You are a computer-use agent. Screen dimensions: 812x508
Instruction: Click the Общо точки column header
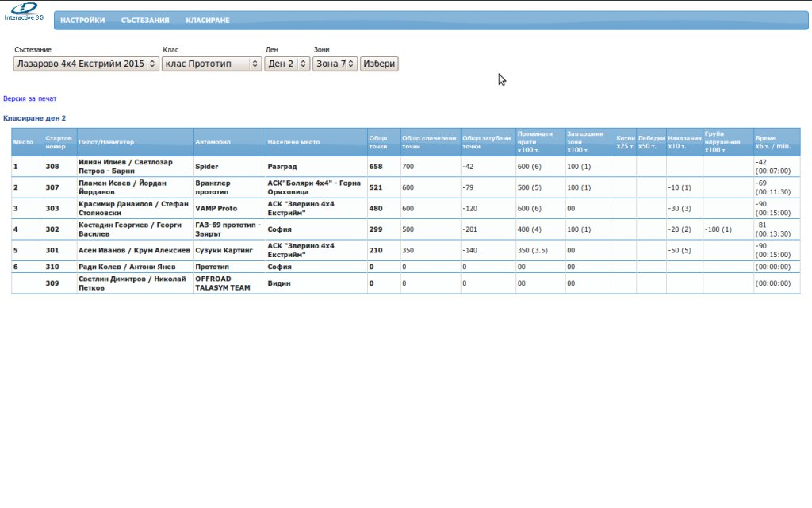pyautogui.click(x=378, y=142)
